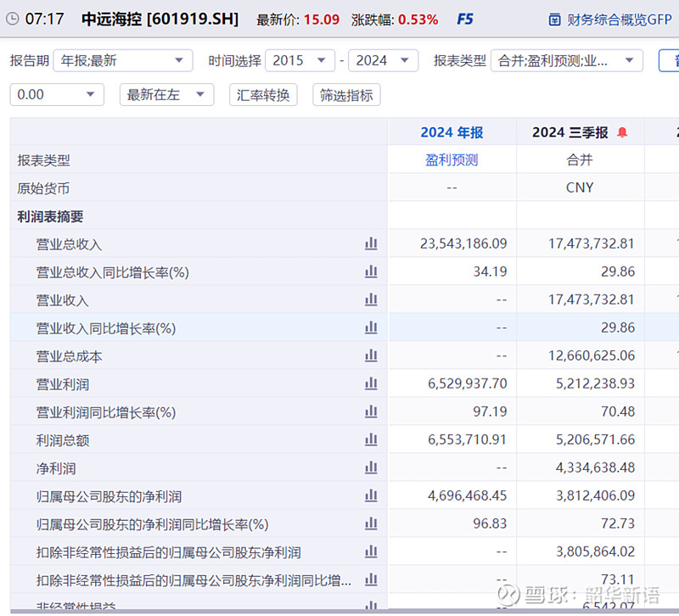Viewport: 679px width, 616px height.
Task: Click the growth rate value 96.83
Action: (x=490, y=524)
